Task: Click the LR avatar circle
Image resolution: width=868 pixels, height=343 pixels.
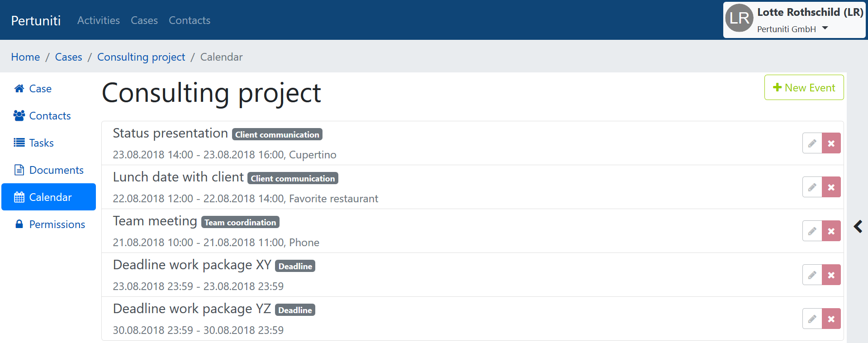Action: tap(739, 19)
